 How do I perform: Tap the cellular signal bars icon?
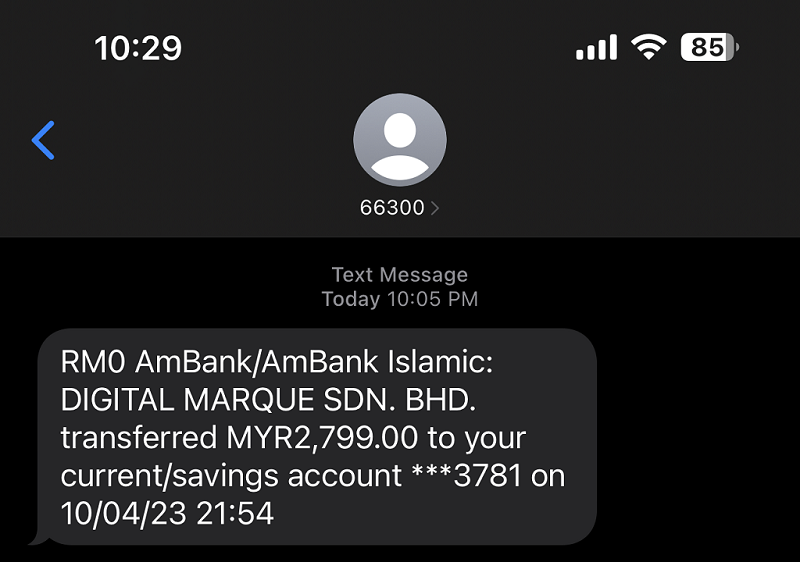(x=596, y=47)
